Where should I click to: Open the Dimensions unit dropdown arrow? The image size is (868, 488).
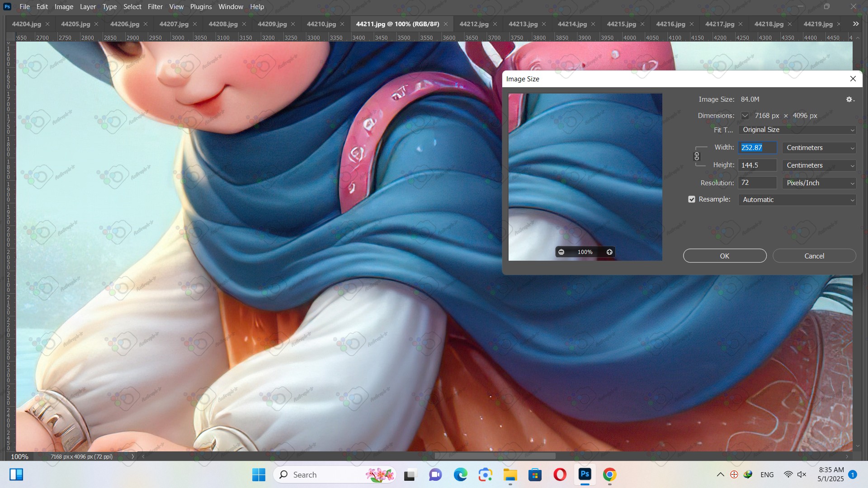pyautogui.click(x=745, y=116)
